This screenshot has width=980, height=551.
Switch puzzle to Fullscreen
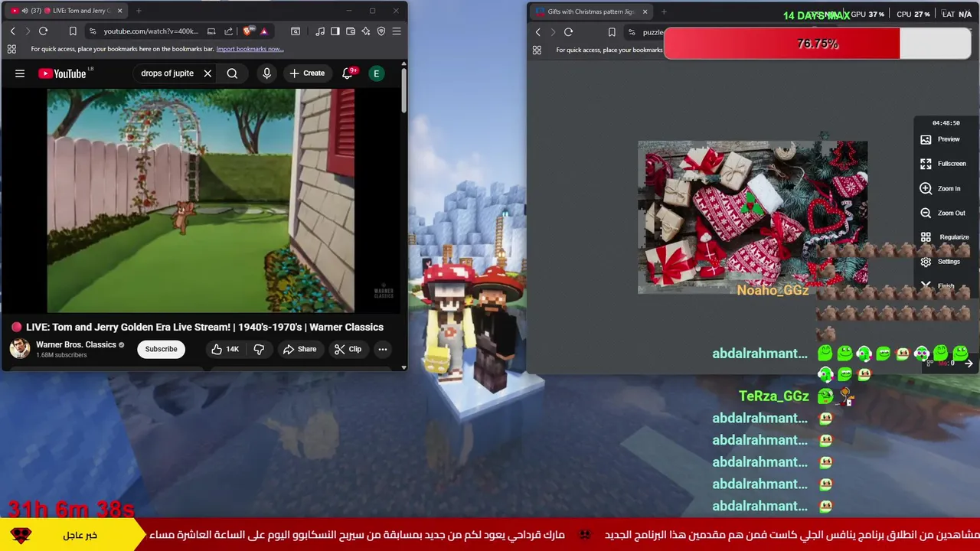point(943,164)
